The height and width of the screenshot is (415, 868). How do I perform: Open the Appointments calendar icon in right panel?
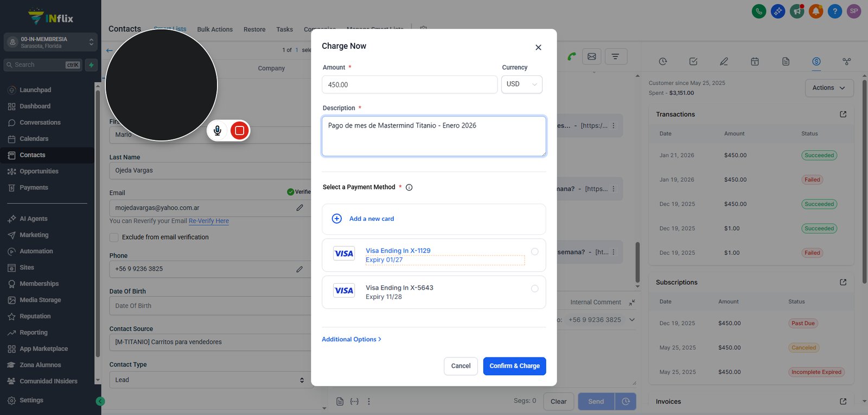pos(755,61)
